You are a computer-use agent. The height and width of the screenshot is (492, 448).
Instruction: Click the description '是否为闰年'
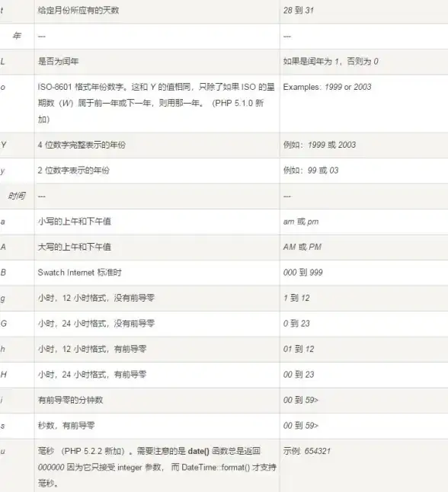pos(58,61)
